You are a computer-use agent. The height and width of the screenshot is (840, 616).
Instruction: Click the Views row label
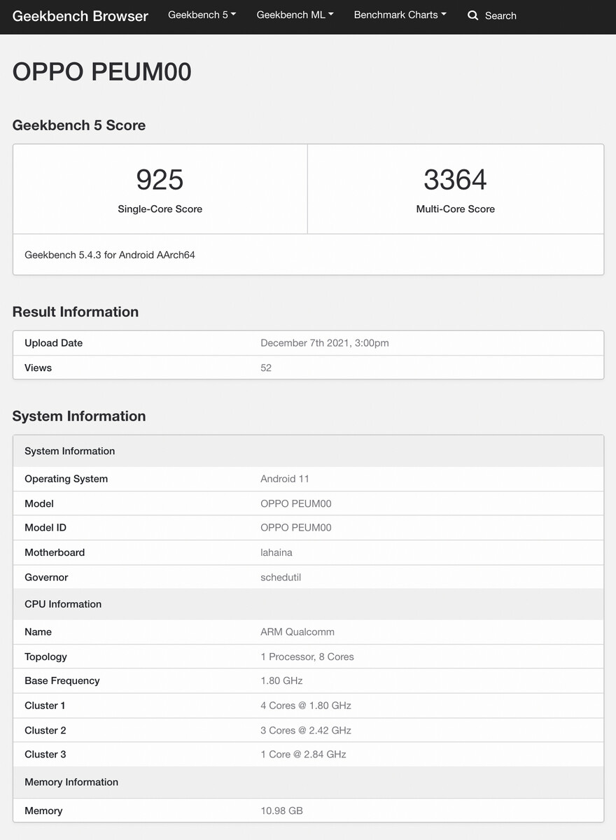38,367
